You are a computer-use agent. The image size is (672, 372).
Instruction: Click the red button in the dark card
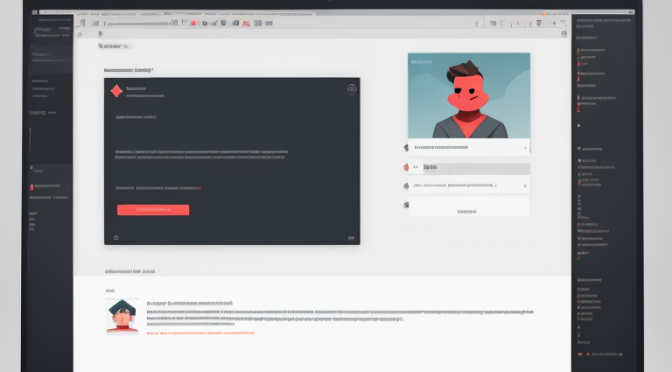pos(153,210)
